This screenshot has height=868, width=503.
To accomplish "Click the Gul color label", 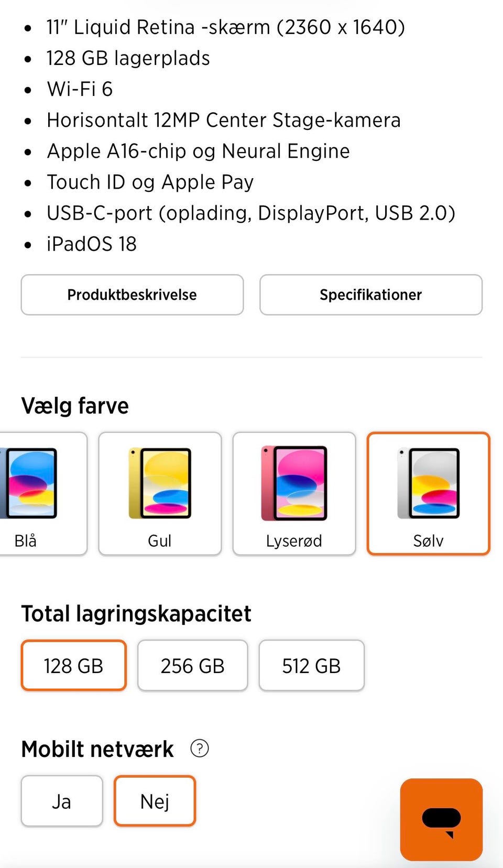I will (x=160, y=540).
